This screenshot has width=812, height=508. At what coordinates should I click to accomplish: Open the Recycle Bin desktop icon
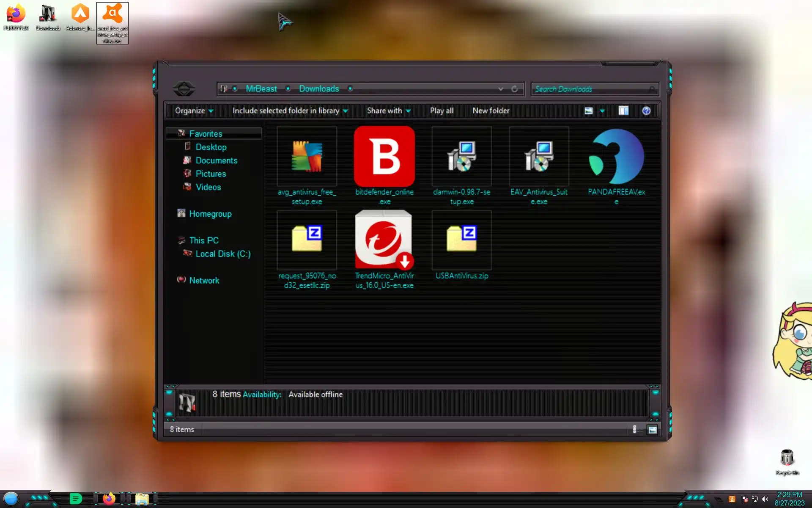coord(787,458)
